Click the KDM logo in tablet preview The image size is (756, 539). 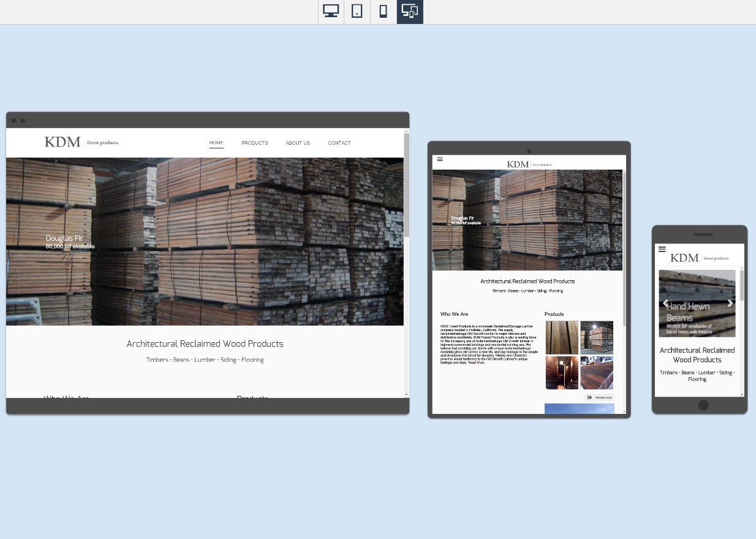coord(518,164)
